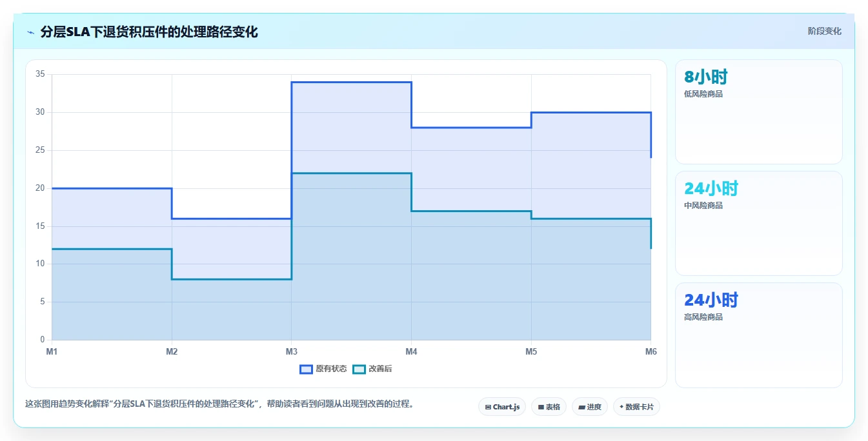Click the M5 x-axis label
The image size is (868, 441).
[531, 351]
